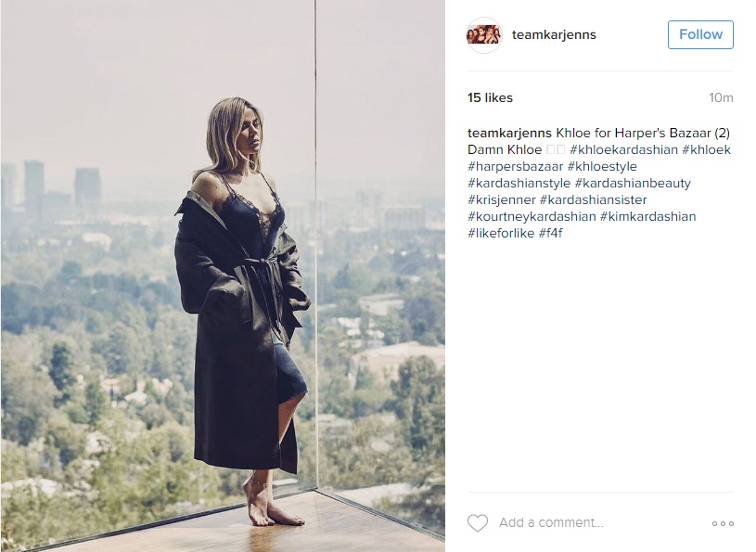Open the #kimkardashian hashtag

click(648, 217)
